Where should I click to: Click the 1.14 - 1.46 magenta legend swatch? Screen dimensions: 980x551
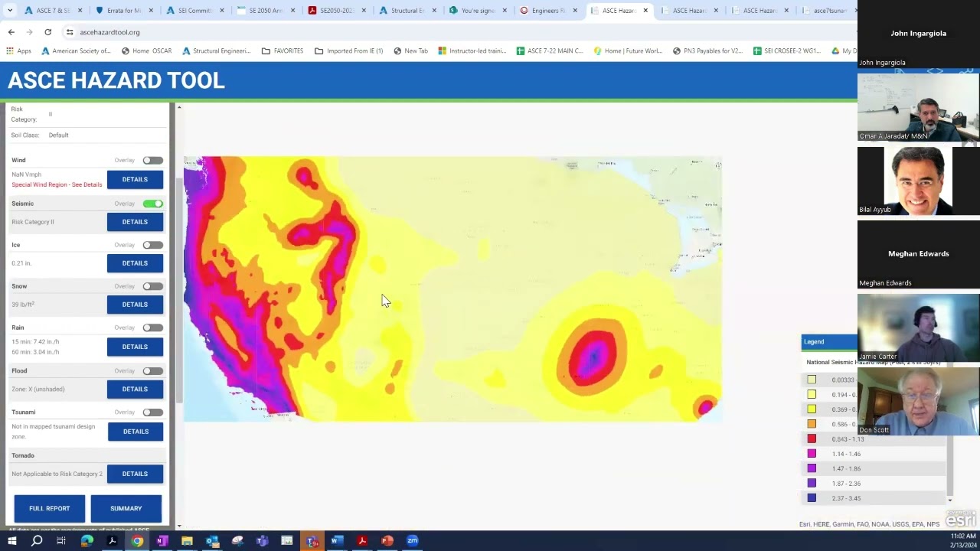pos(812,454)
